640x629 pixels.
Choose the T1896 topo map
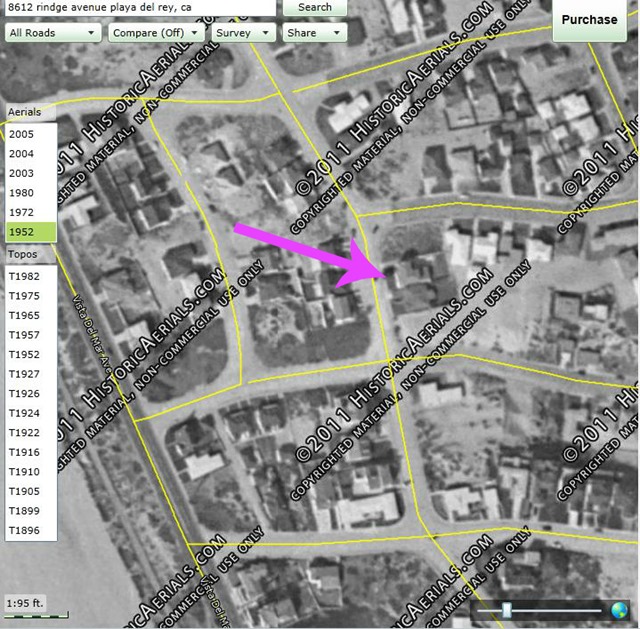(31, 531)
